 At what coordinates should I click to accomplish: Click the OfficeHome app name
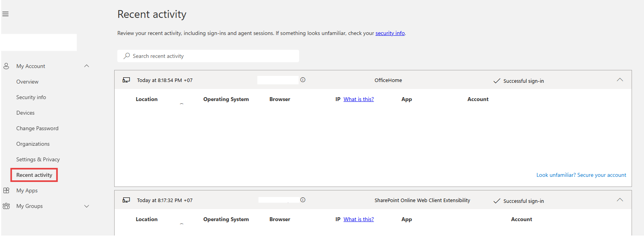388,80
